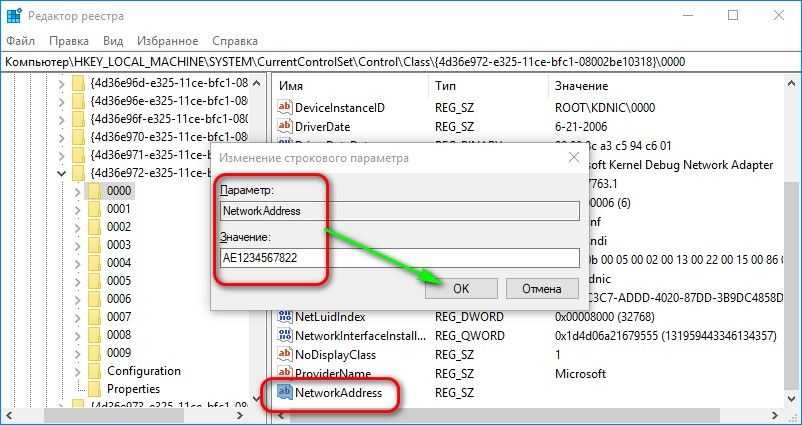This screenshot has height=425, width=802.
Task: Click the Properties key folder icon
Action: (x=94, y=389)
